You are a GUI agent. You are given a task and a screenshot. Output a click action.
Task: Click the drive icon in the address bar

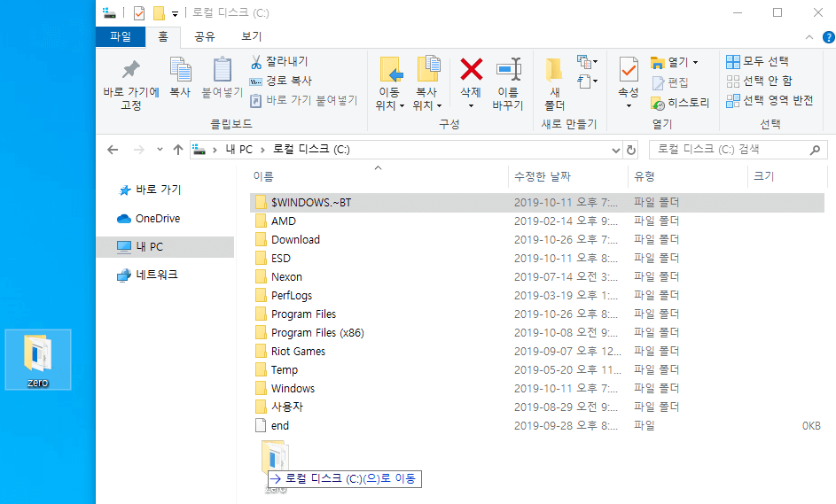coord(199,150)
